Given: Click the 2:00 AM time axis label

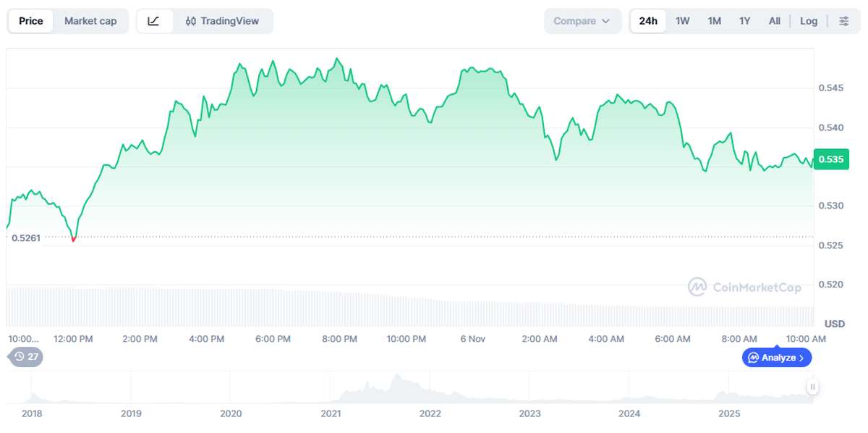Looking at the screenshot, I should [540, 339].
